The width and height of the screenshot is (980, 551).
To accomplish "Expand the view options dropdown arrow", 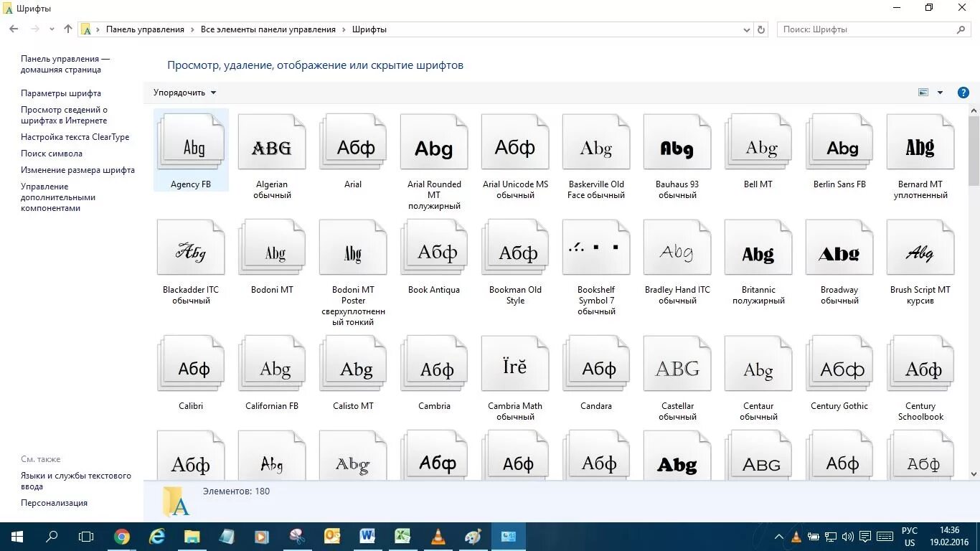I will pyautogui.click(x=940, y=93).
